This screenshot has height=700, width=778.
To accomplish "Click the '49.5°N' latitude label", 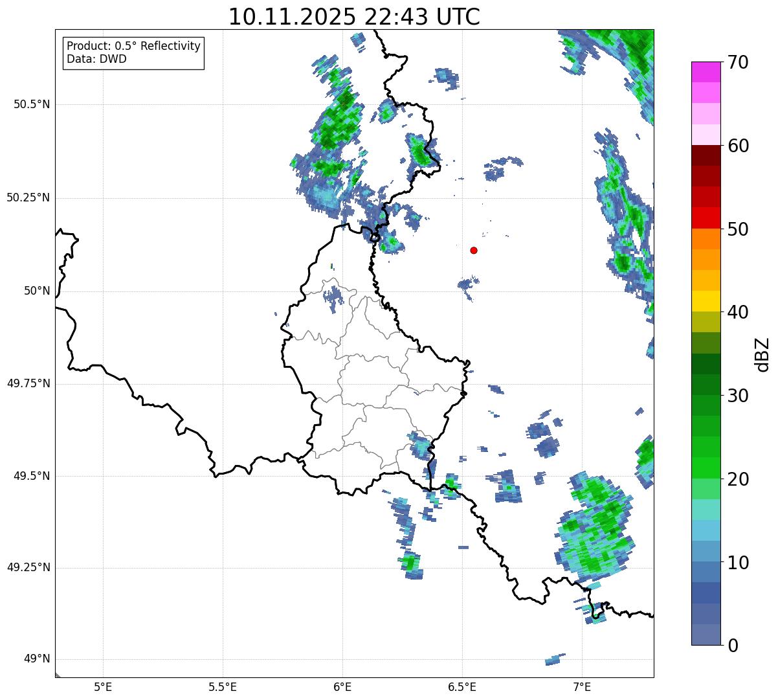I will 31,476.
